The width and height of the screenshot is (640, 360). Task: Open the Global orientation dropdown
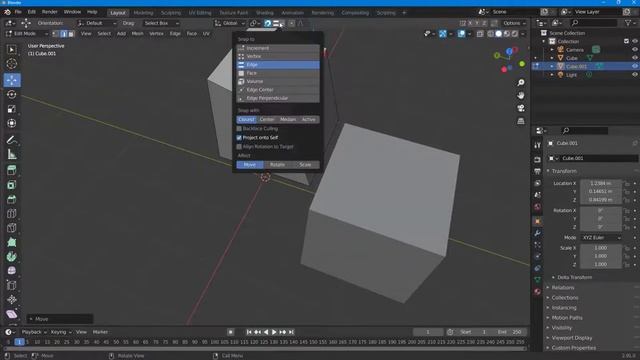[x=230, y=23]
